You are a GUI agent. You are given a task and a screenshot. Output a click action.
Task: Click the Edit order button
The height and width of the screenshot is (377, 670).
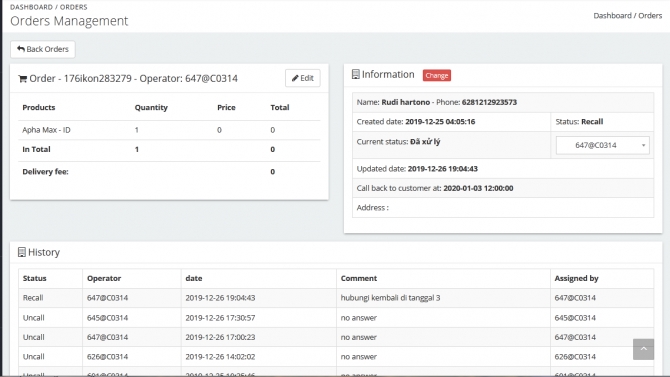pyautogui.click(x=303, y=78)
